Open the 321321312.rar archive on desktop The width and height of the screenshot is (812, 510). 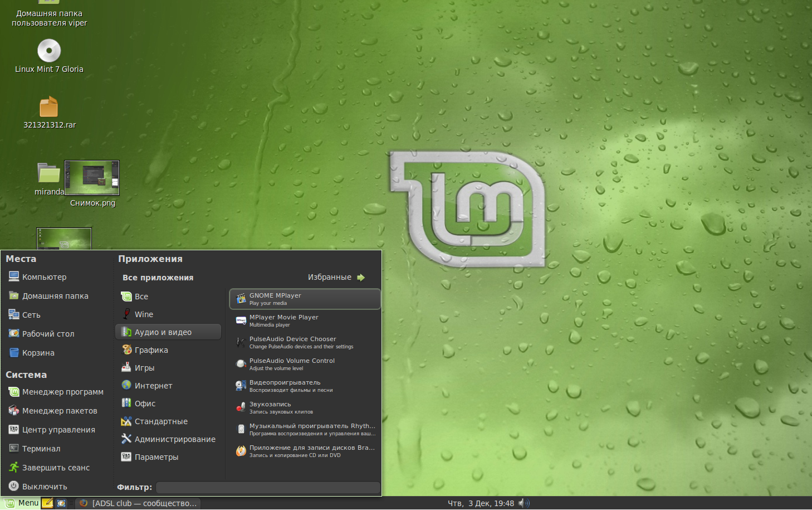point(49,107)
